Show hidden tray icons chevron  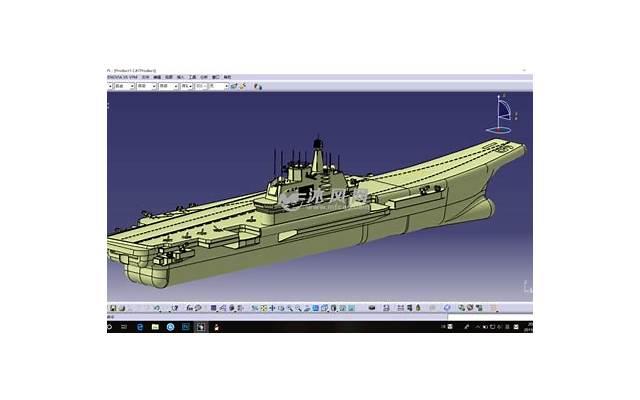pos(478,327)
